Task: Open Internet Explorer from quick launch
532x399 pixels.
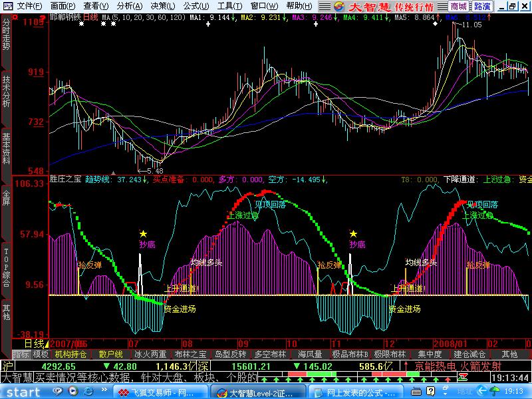Action: 88,391
